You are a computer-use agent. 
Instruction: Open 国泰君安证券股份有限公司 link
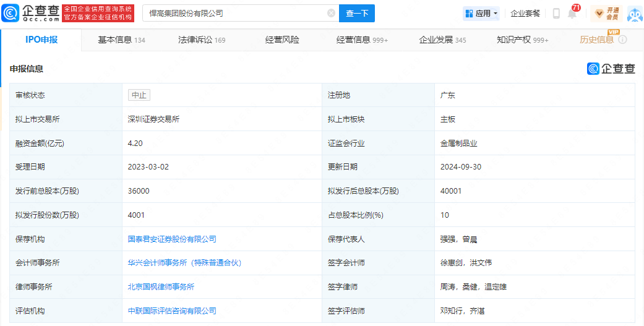pos(172,239)
